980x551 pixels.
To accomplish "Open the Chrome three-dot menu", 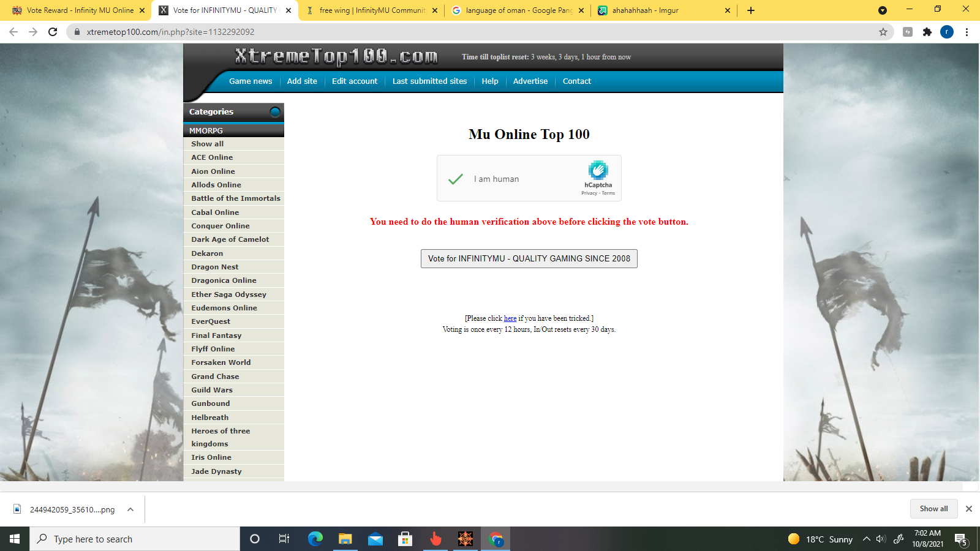I will 967,32.
